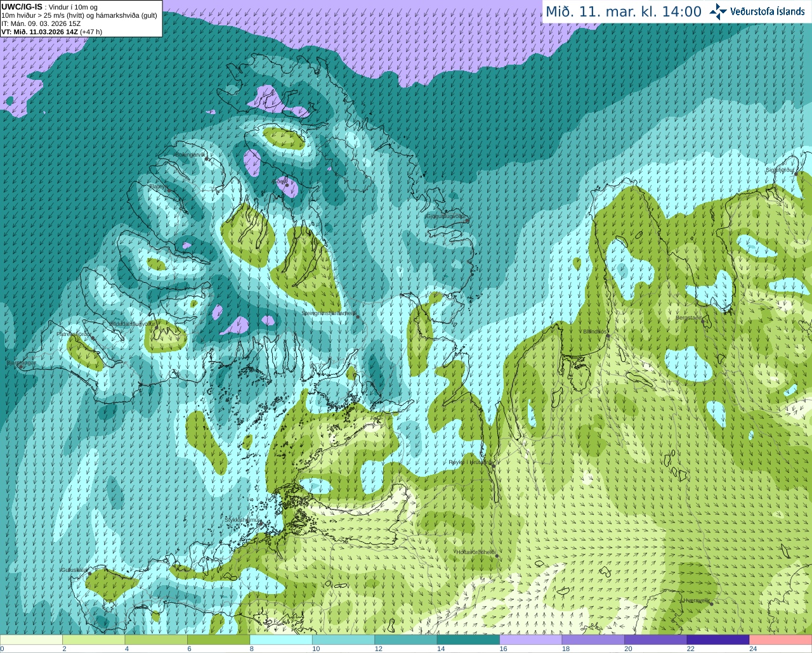Click the valid time 'VT: Mið. 11.03.2026 14Z (+47 h)'
This screenshot has width=812, height=653.
[51, 32]
